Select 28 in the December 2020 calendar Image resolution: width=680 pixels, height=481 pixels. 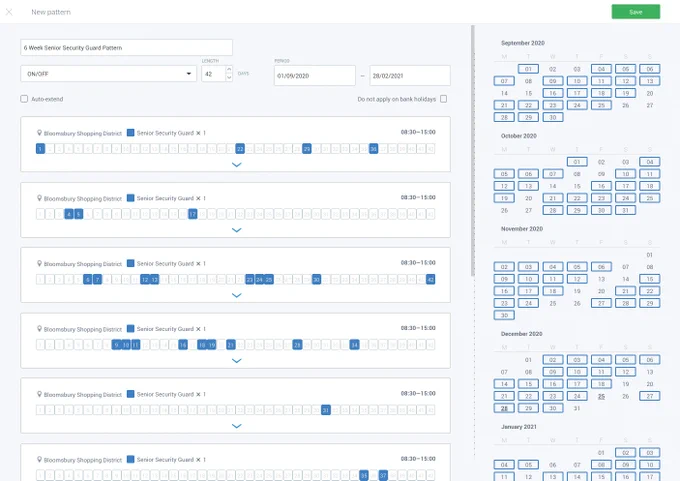click(504, 408)
